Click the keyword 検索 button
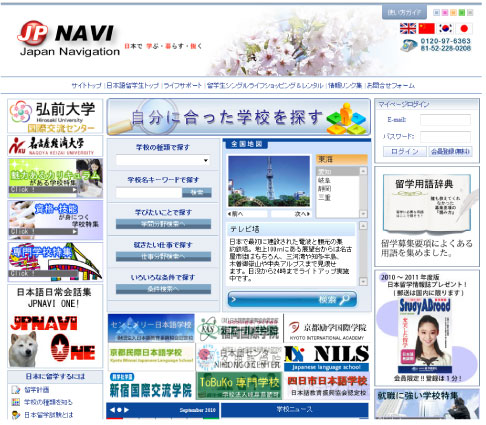Viewport: 486px width, 425px height. coord(197,193)
